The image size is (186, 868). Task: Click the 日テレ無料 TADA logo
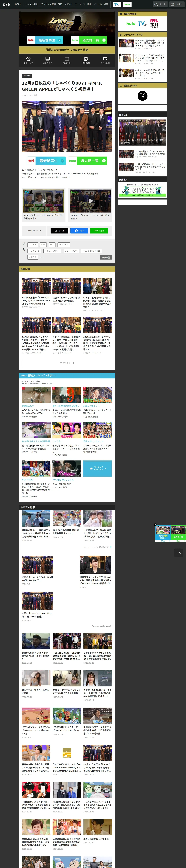154,23
